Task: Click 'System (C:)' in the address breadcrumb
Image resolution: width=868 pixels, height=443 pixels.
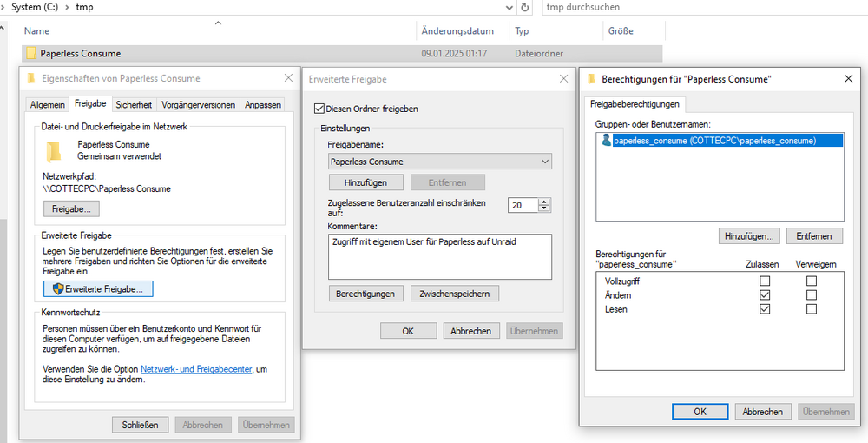Action: [x=35, y=7]
